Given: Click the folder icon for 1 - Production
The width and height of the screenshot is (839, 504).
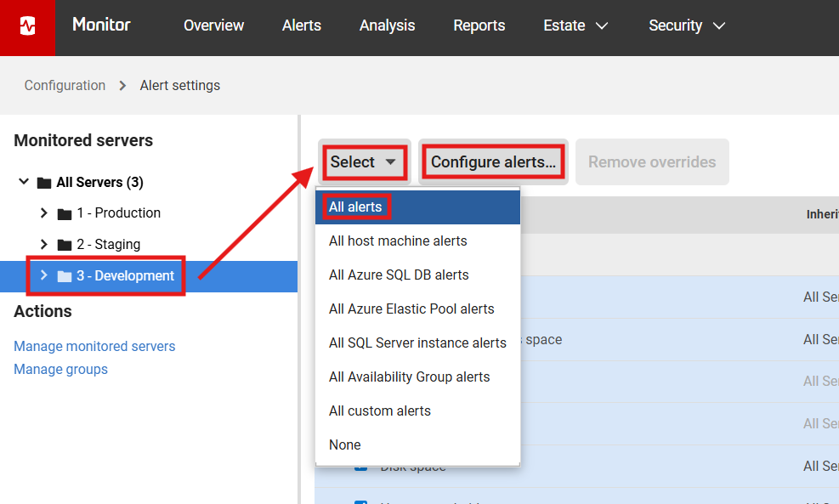Looking at the screenshot, I should tap(65, 212).
